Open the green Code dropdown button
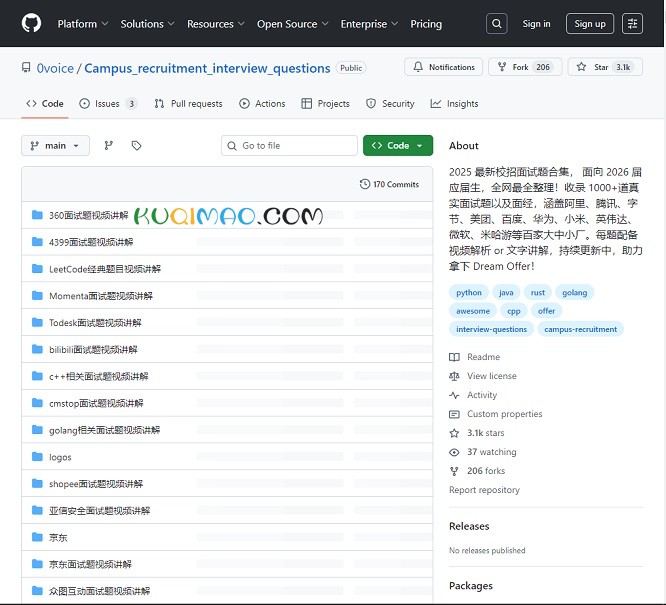Viewport: 666px width, 605px height. pyautogui.click(x=398, y=145)
